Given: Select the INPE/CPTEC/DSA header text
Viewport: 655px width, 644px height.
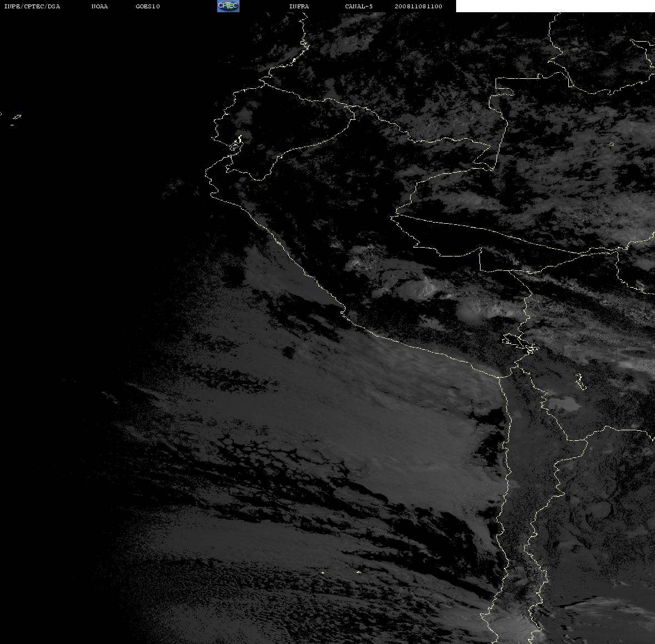Looking at the screenshot, I should click(32, 6).
